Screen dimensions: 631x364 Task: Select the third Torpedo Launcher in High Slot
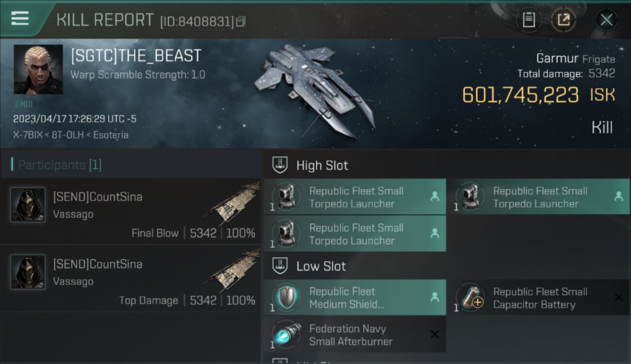coord(354,234)
